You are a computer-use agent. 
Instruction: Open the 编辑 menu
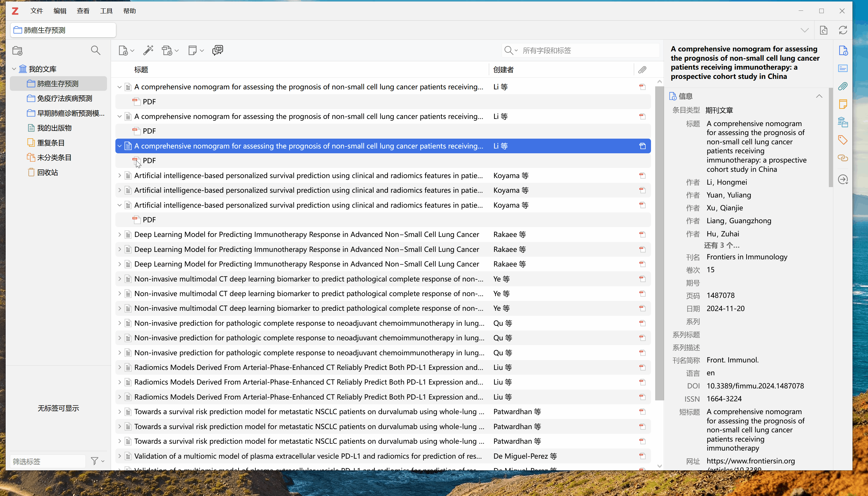60,11
